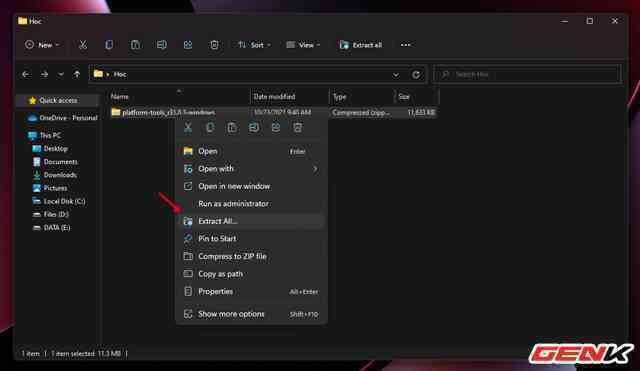This screenshot has width=640, height=371.
Task: Click the Search Hoc field
Action: pyautogui.click(x=527, y=74)
